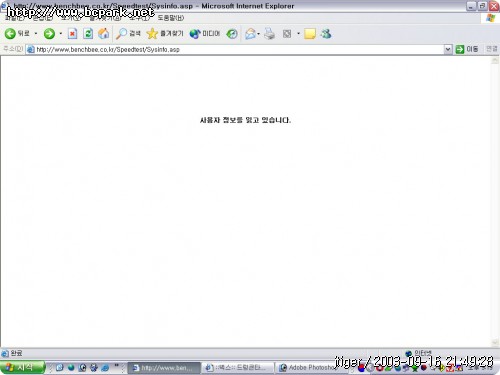Launch Messenger from the toolbar people icon
Image resolution: width=500 pixels, height=375 pixels.
[x=326, y=33]
